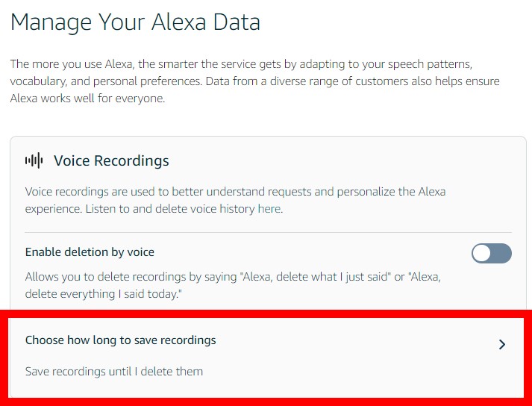Click the grey track of the deletion toggle
This screenshot has width=532, height=406.
click(501, 254)
